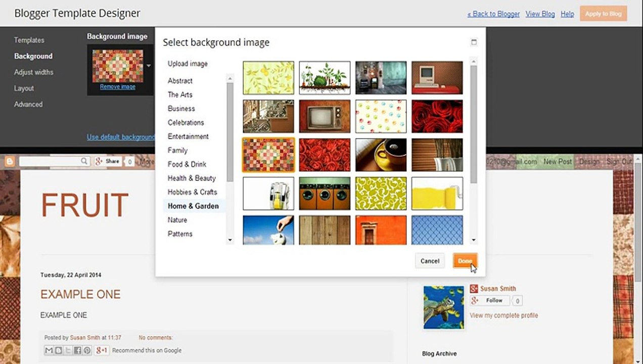Screen dimensions: 643x364
Task: Click the Blogger logo icon in navbar
Action: point(10,162)
